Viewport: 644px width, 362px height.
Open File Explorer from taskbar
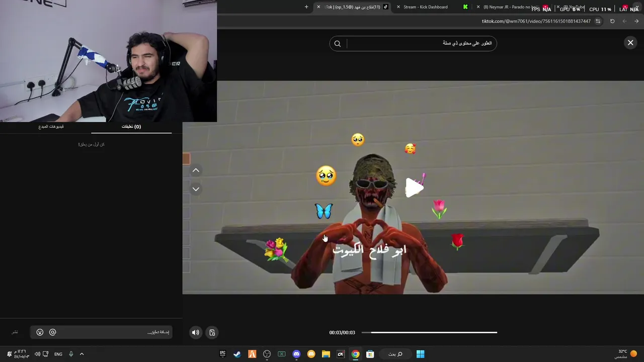(326, 354)
